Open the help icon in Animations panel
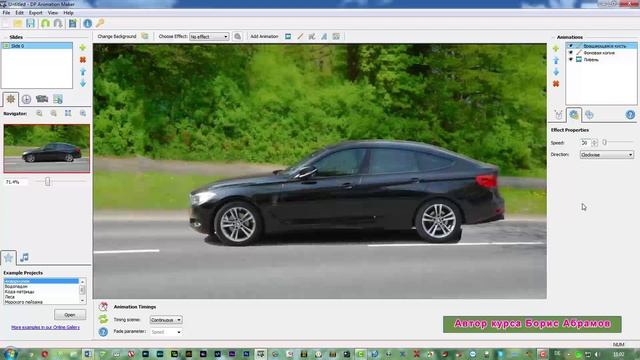This screenshot has width=640, height=360. click(x=630, y=115)
